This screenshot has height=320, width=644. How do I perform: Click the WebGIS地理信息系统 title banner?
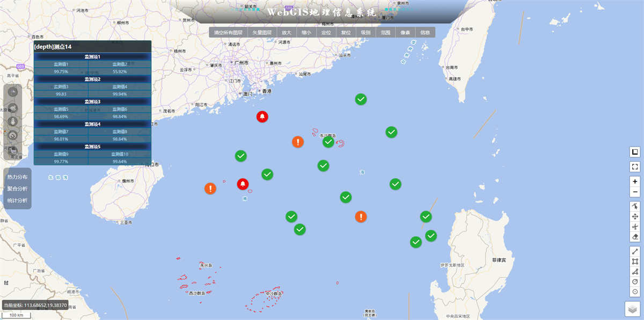[x=321, y=12]
